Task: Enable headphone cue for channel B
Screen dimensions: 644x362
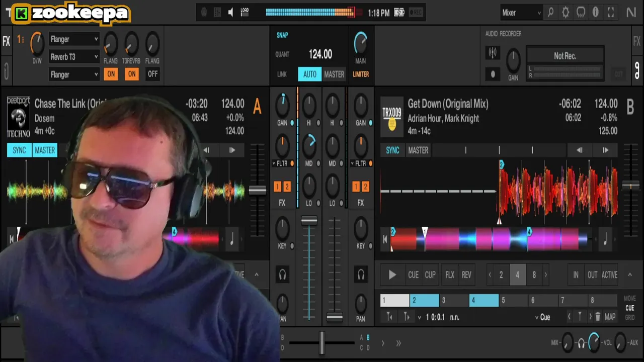Action: click(361, 275)
